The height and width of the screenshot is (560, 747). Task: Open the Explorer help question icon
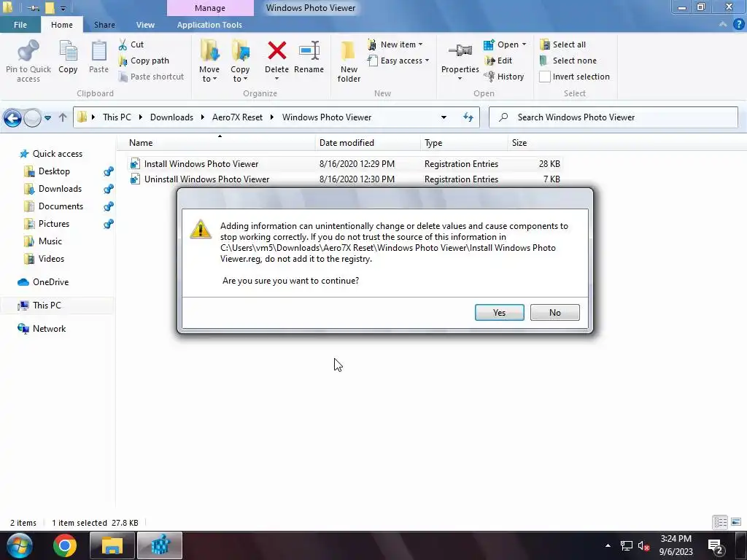click(x=739, y=24)
